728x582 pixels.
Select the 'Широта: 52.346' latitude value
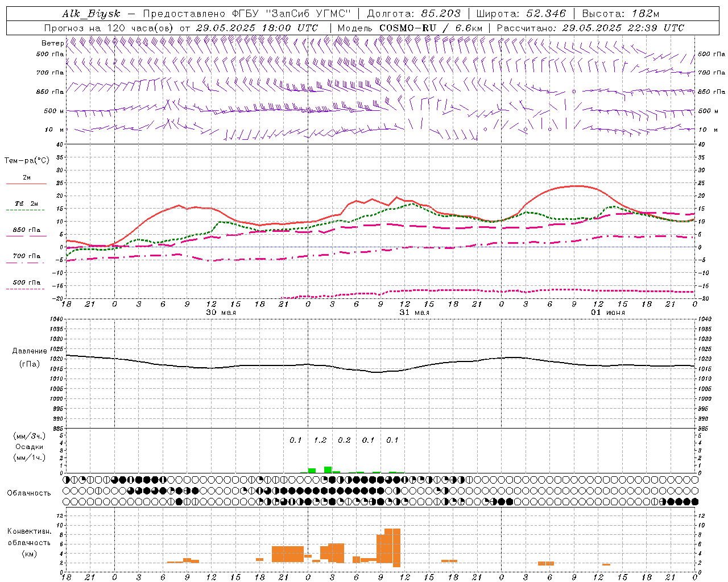[521, 14]
